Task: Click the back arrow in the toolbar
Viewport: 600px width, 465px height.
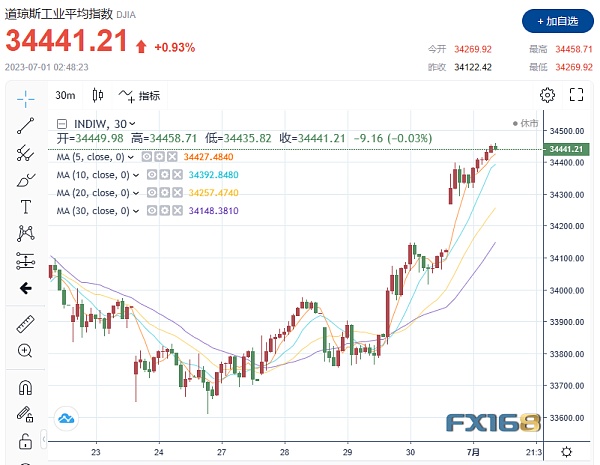Action: click(26, 288)
